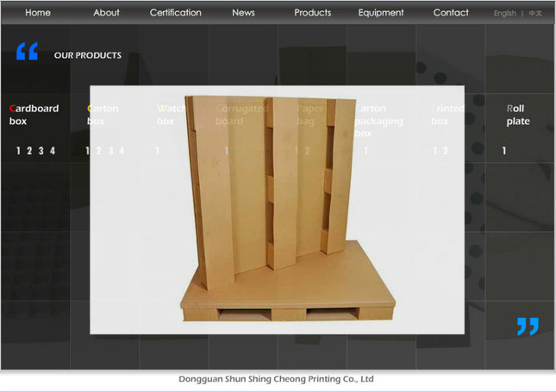Switch site language to 中文
This screenshot has height=392, width=556.
[536, 14]
